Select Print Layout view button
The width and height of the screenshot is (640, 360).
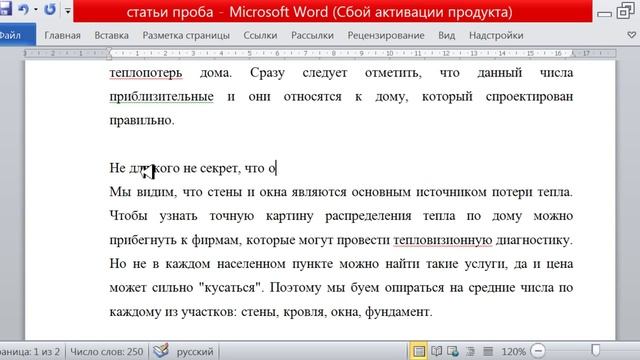[418, 351]
